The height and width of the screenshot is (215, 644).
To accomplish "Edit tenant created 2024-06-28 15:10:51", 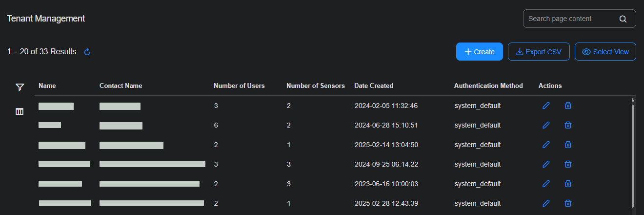I will coord(546,125).
